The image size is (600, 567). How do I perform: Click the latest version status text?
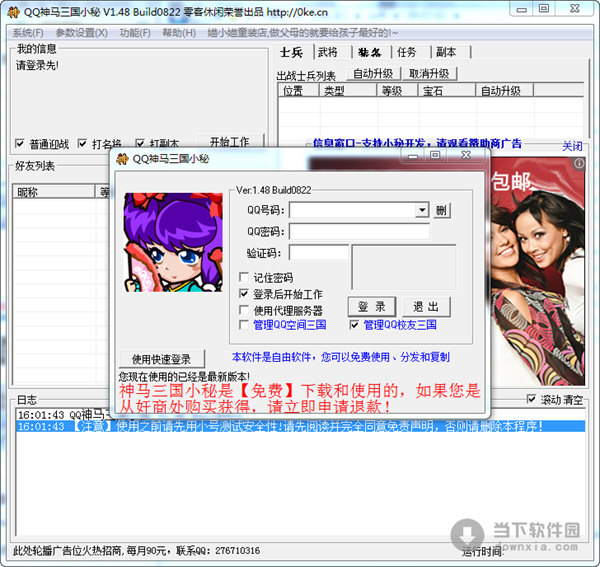click(x=184, y=376)
